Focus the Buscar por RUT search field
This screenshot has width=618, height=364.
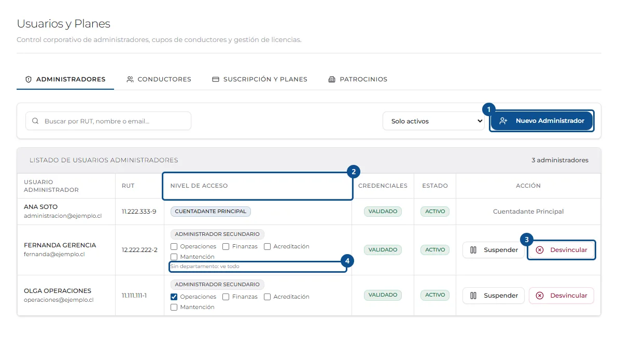pos(108,121)
